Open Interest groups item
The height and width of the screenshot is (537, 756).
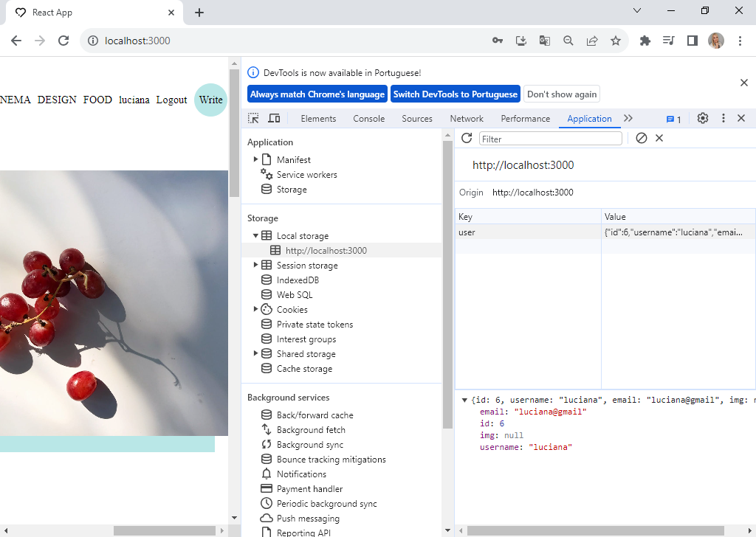306,339
